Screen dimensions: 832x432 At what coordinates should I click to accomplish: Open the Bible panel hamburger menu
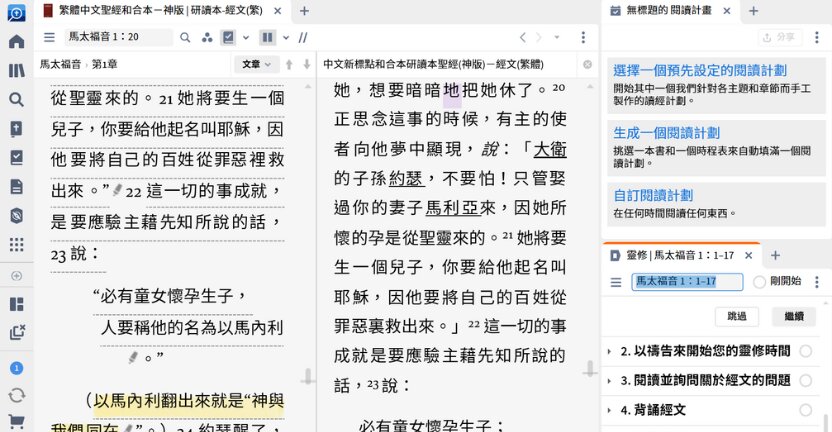pos(49,37)
